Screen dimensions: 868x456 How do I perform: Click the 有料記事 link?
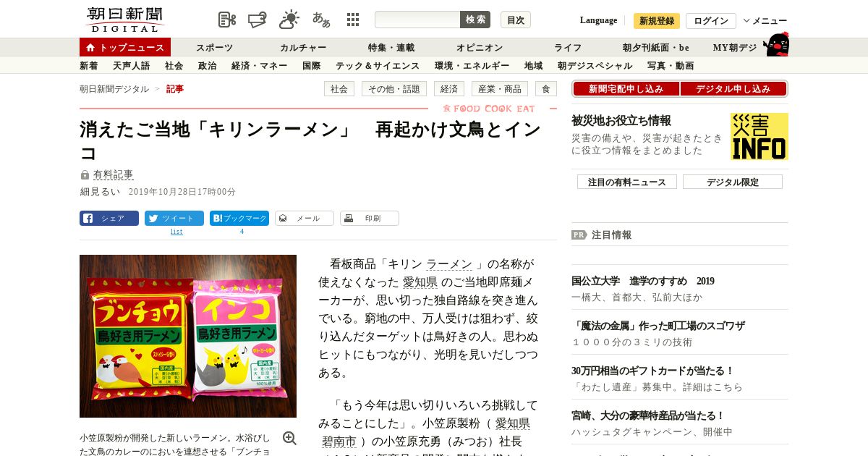(114, 174)
